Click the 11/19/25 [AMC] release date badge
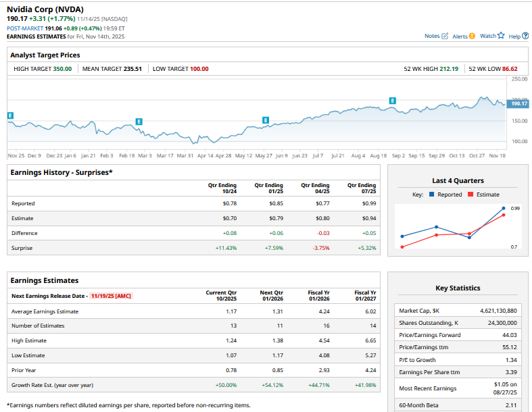Screen dimensions: 532x412 point(111,295)
